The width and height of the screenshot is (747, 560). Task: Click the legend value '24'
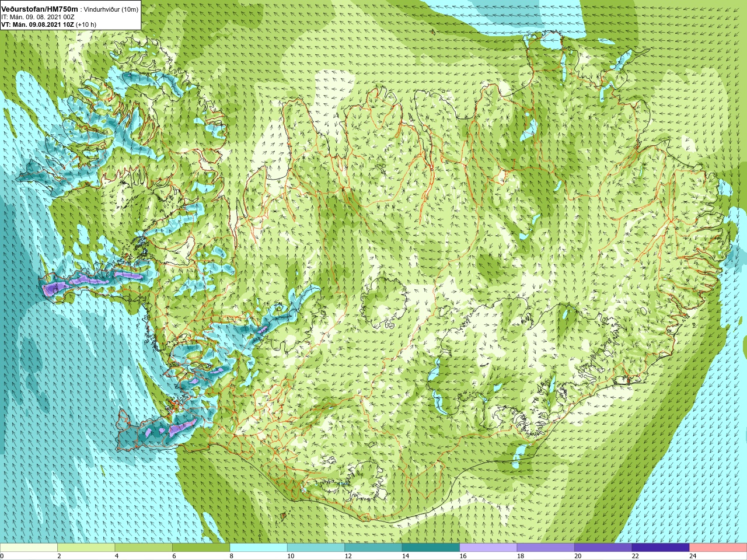click(x=693, y=556)
